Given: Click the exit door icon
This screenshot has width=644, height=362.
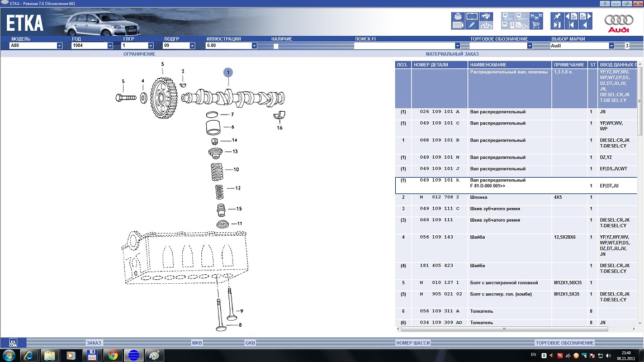Looking at the screenshot, I should coord(557,25).
